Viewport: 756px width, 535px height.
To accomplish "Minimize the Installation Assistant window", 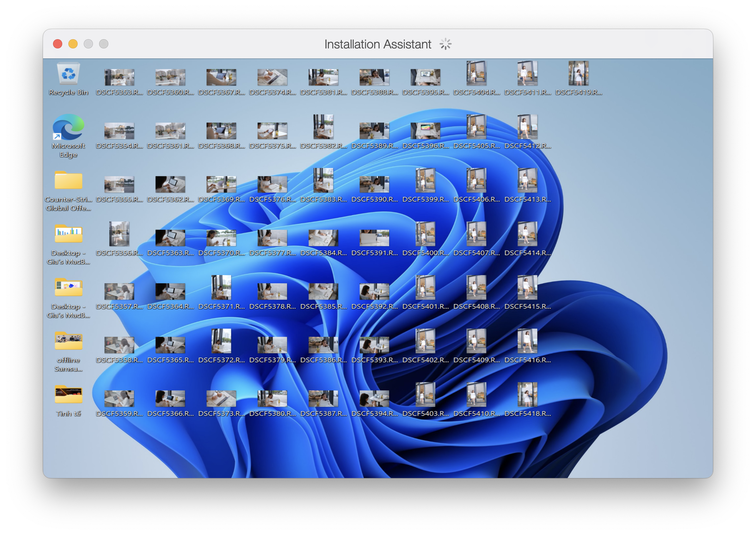I will [73, 44].
